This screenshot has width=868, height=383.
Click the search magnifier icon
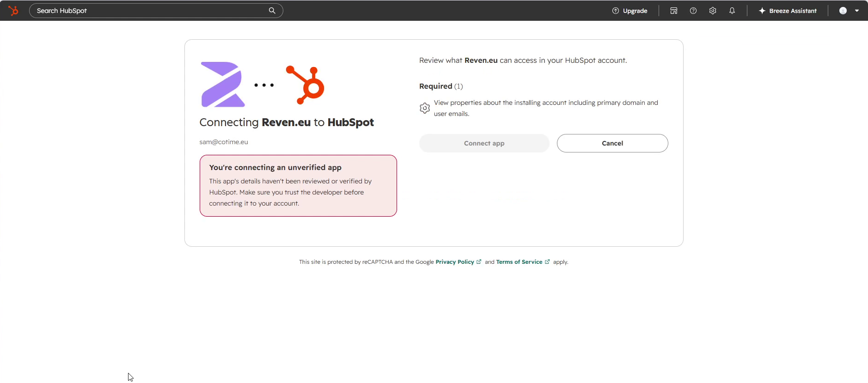coord(272,11)
